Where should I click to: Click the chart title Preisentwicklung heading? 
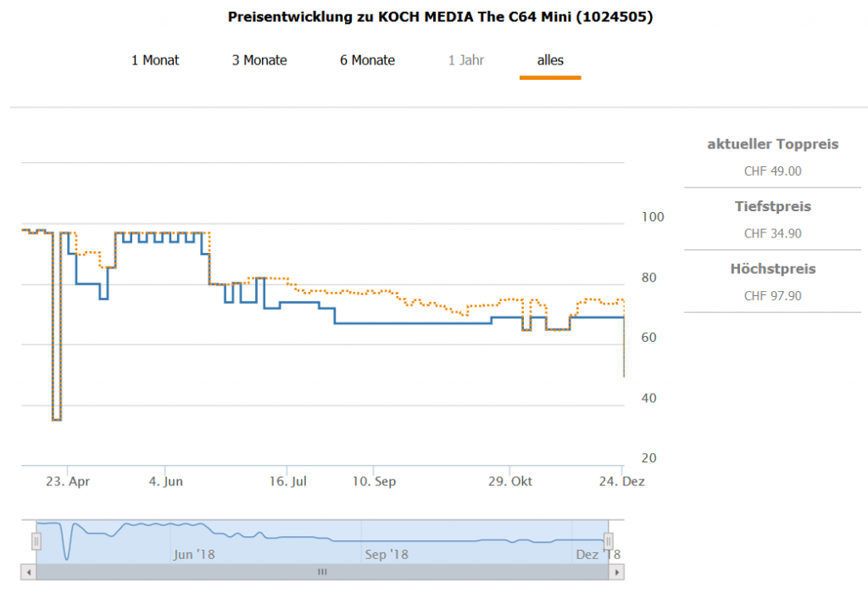[440, 17]
